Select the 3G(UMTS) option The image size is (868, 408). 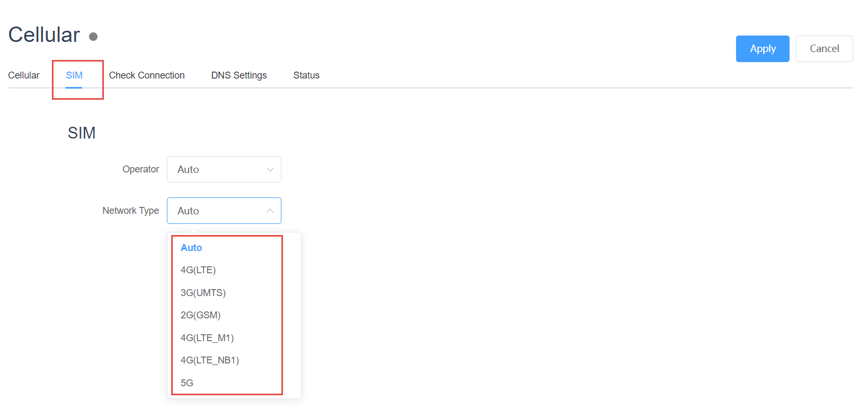click(x=203, y=293)
